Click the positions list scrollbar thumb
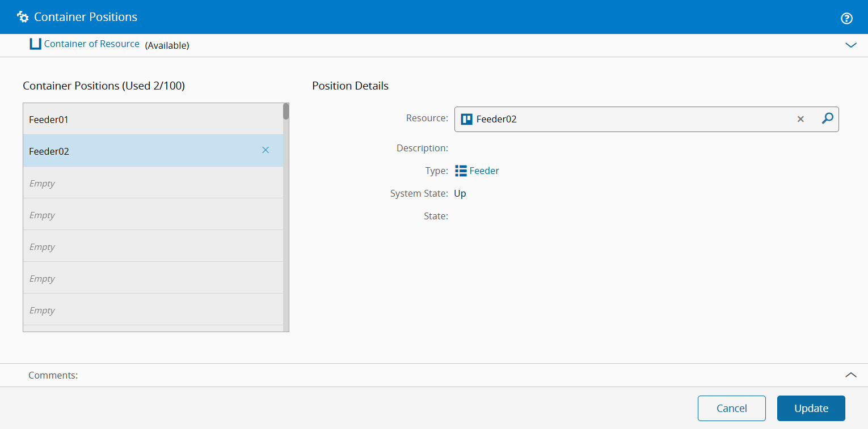The width and height of the screenshot is (868, 429). coord(286,112)
